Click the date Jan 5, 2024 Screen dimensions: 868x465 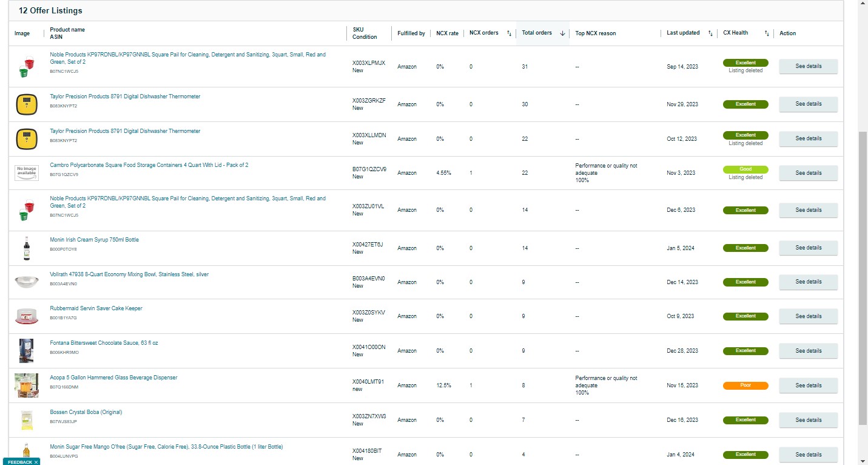click(x=681, y=248)
